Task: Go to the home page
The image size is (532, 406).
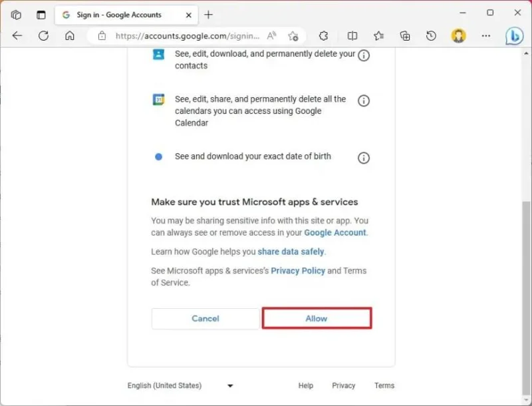Action: pos(70,36)
